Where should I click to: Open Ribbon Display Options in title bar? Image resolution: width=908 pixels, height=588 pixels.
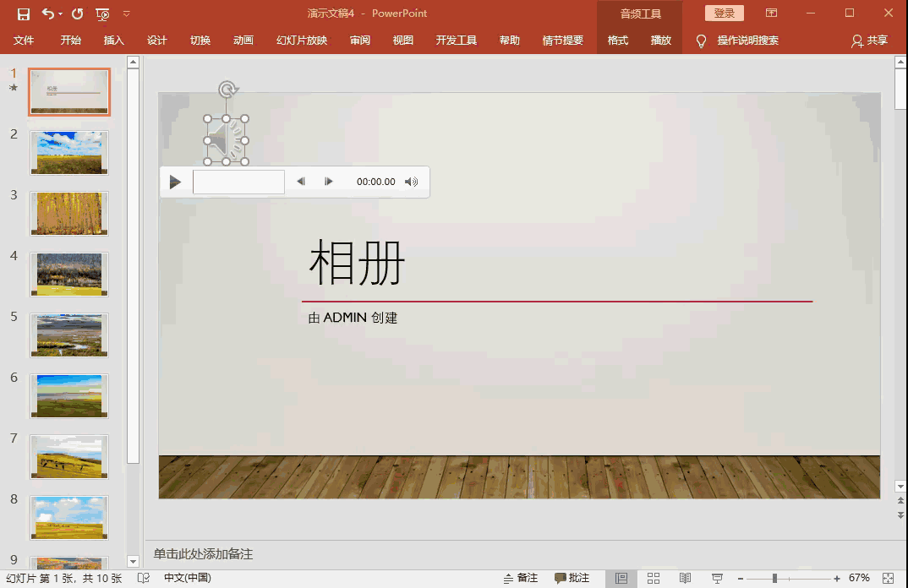[x=771, y=14]
